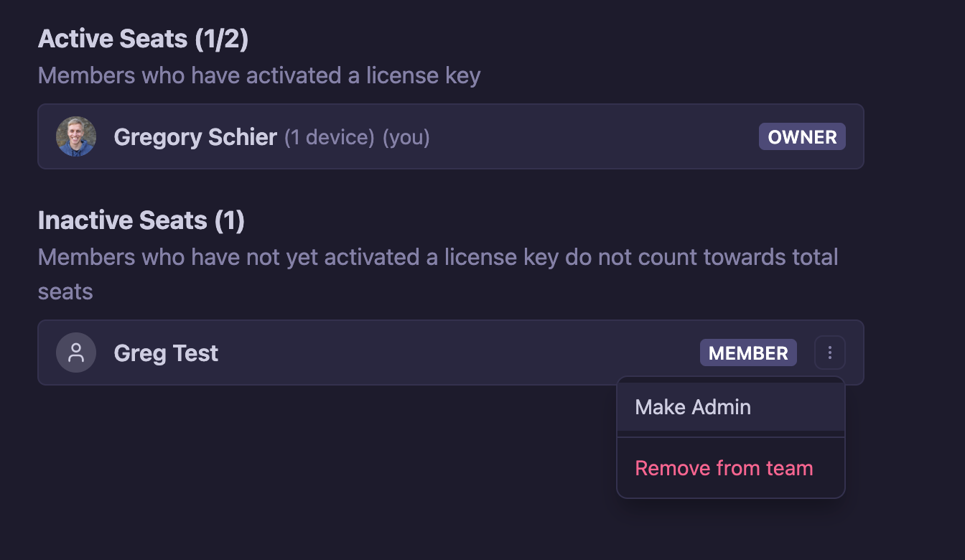Click the word seats on the wrapped line
This screenshot has width=965, height=560.
65,291
